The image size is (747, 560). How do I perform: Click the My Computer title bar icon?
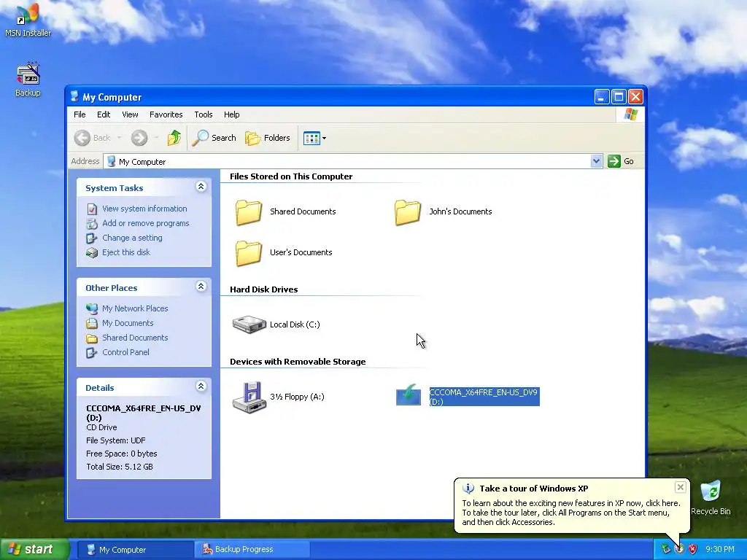tap(75, 97)
